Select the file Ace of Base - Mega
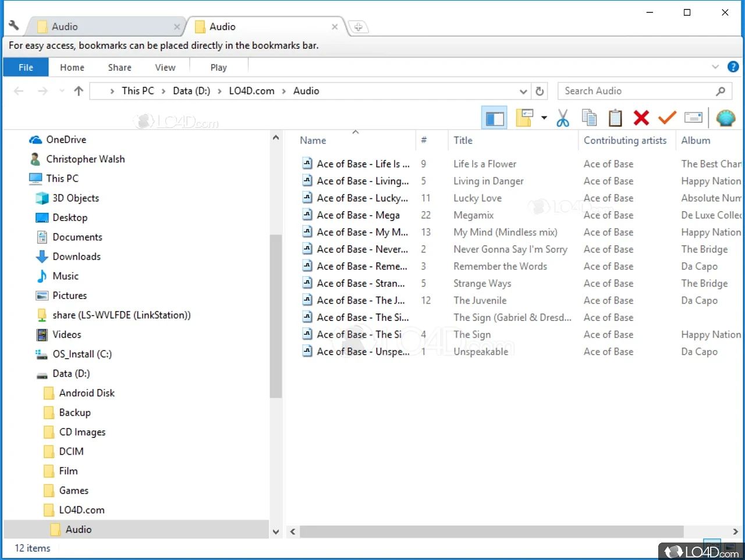745x560 pixels. 358,215
